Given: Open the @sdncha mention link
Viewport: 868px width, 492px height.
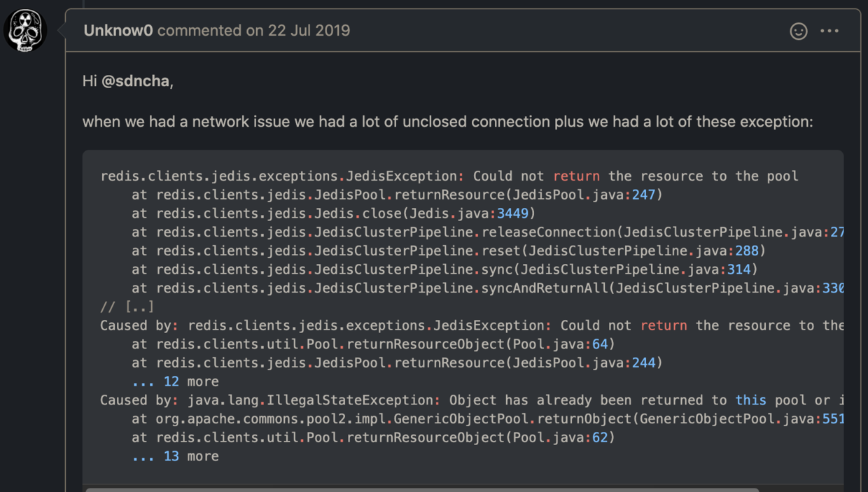Looking at the screenshot, I should (x=136, y=81).
